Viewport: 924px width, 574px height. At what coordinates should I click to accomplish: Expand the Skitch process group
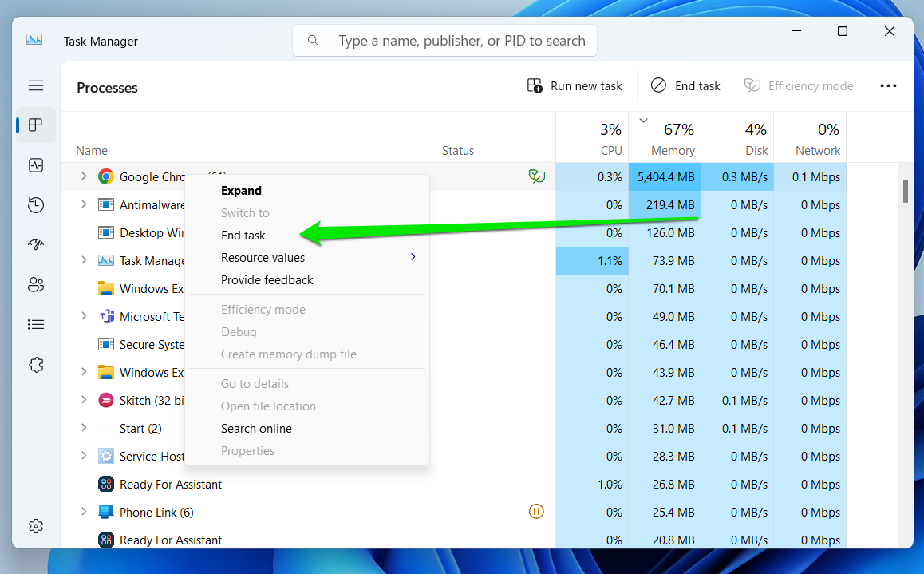coord(84,400)
